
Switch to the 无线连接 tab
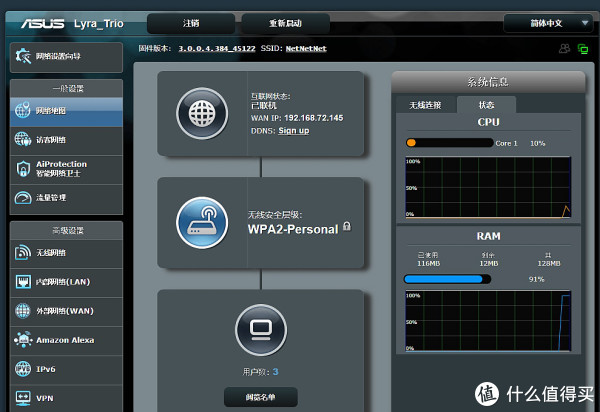pyautogui.click(x=425, y=104)
